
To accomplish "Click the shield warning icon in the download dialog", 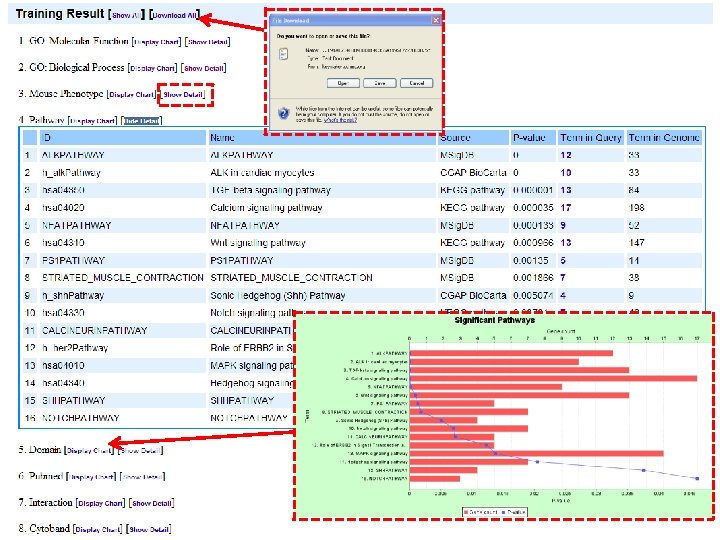I will (284, 113).
